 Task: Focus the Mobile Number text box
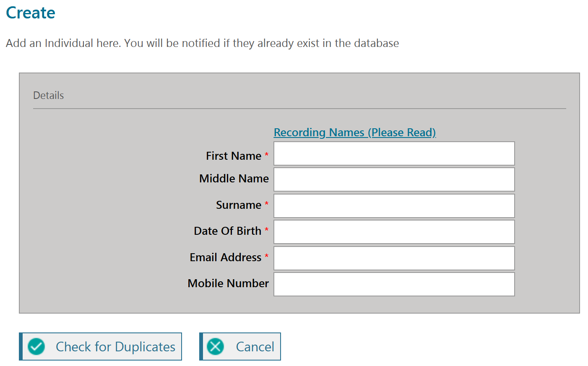click(x=394, y=284)
